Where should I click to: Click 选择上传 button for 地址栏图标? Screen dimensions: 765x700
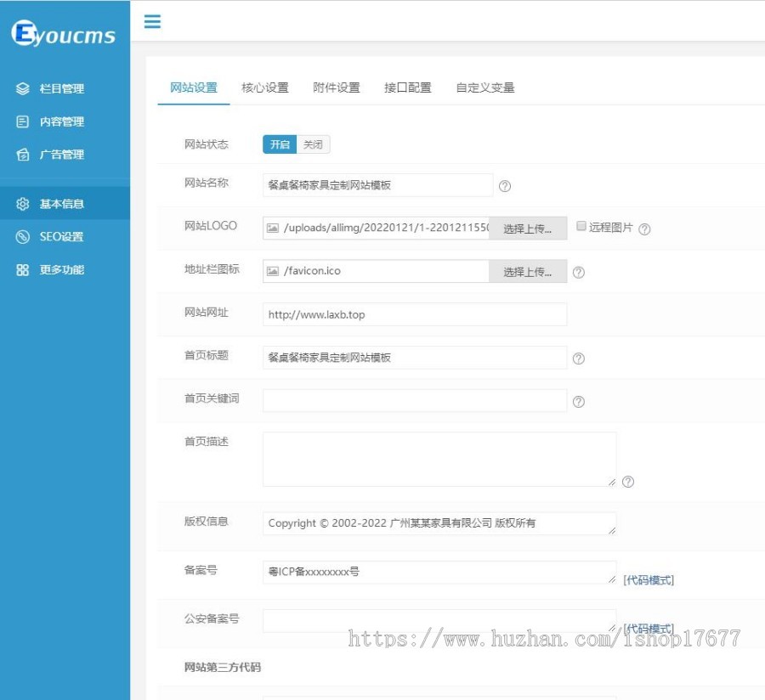point(528,272)
